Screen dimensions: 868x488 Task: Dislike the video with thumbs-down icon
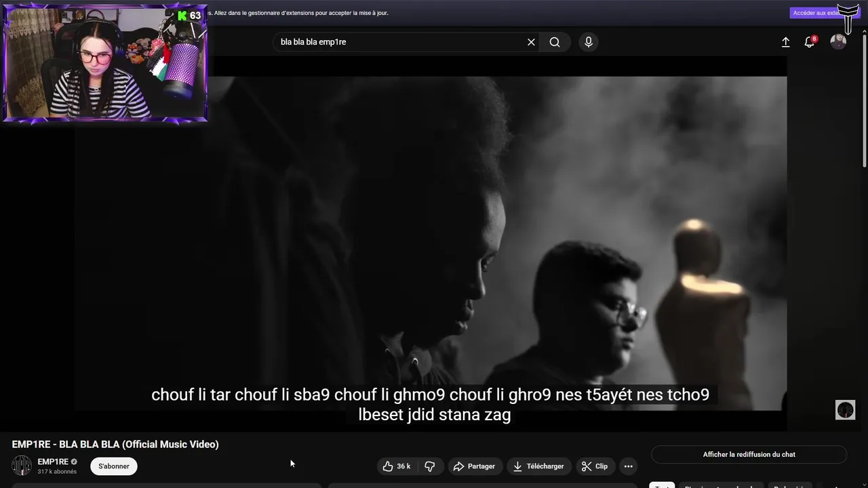(430, 466)
